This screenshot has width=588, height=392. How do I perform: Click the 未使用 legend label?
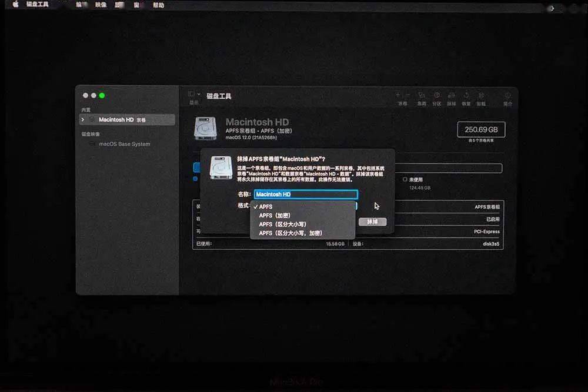tap(416, 179)
